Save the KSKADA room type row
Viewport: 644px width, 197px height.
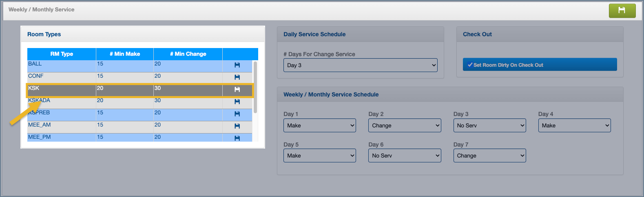[237, 102]
